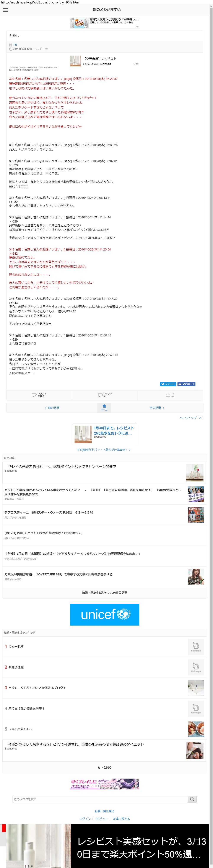Switch to PCビュー
213x868 pixels.
pyautogui.click(x=102, y=819)
